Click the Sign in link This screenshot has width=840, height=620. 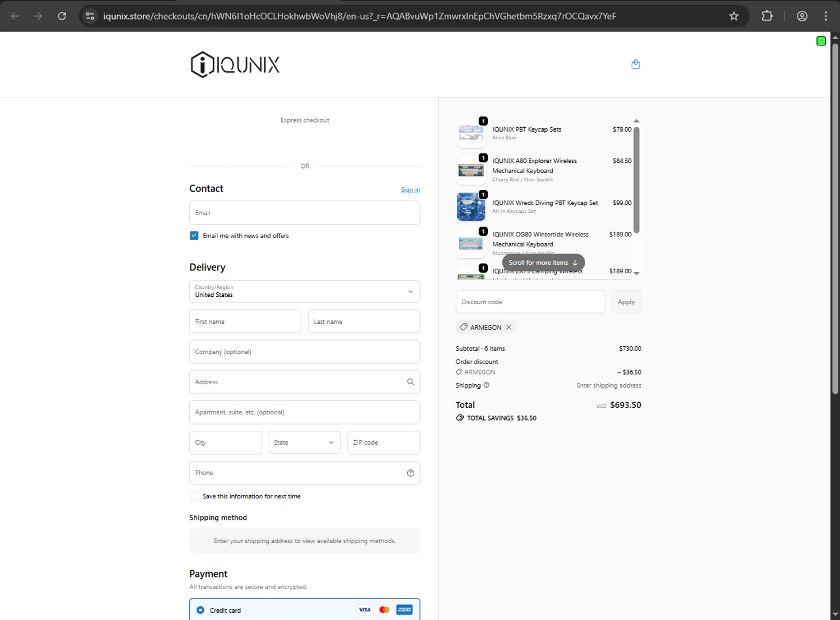410,190
